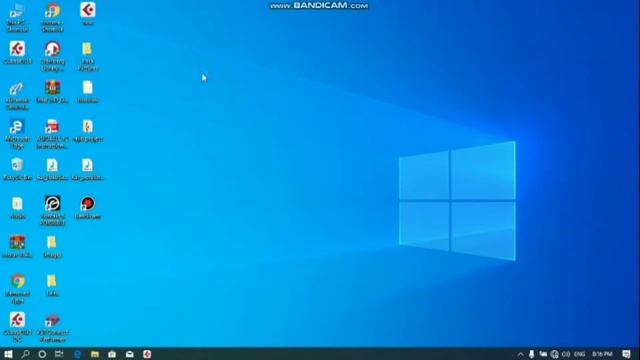Click the red circular app icon in taskbar
Image resolution: width=640 pixels, height=360 pixels.
tap(147, 354)
